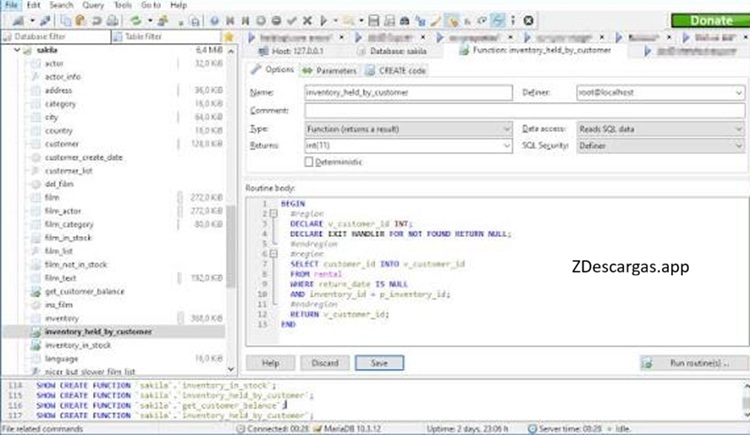Image resolution: width=750 pixels, height=435 pixels.
Task: Click the cancel editing X icon
Action: [x=307, y=21]
